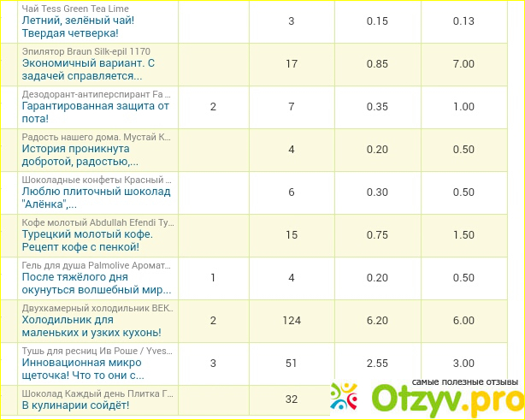Open the Otzyv.pro site name watermark

tap(446, 399)
